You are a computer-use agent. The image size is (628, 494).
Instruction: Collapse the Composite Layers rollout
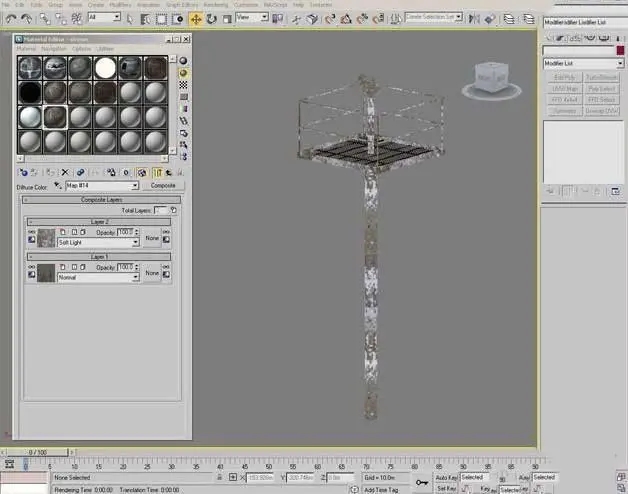(x=101, y=200)
